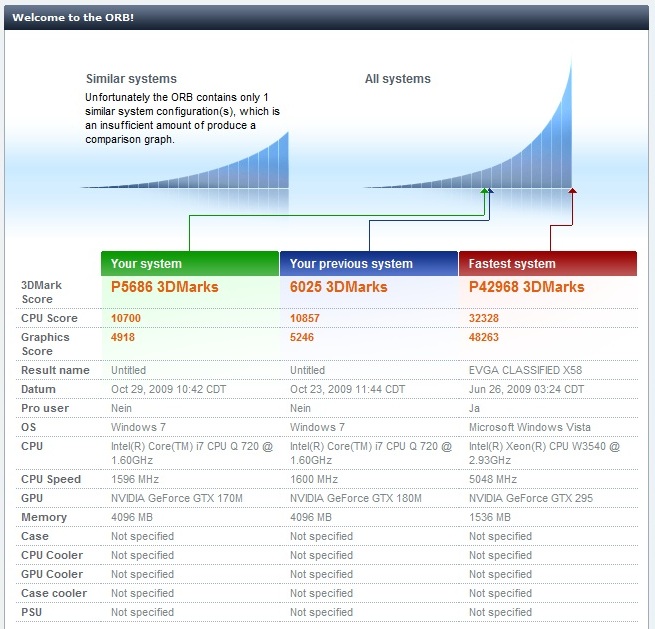This screenshot has height=629, width=655.
Task: Select the 'P42968 3DMarks' score
Action: coord(526,287)
